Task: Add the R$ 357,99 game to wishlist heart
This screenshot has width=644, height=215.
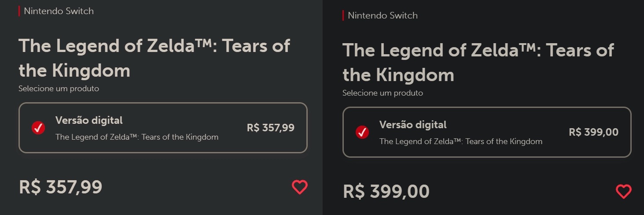Action: [300, 187]
